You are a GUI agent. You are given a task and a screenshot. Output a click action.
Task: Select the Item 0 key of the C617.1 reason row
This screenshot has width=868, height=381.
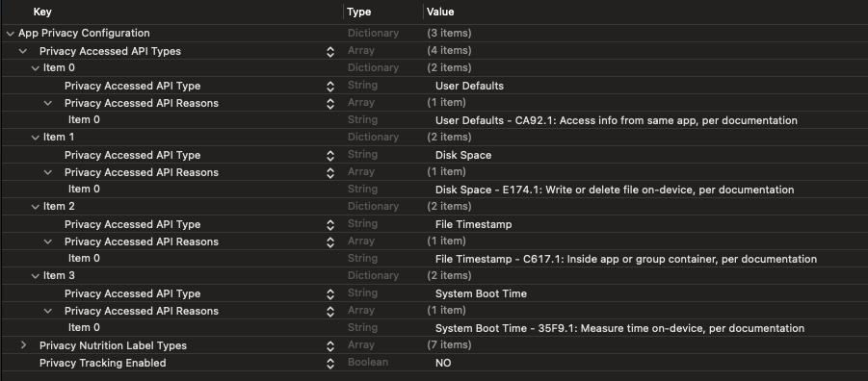tap(84, 258)
